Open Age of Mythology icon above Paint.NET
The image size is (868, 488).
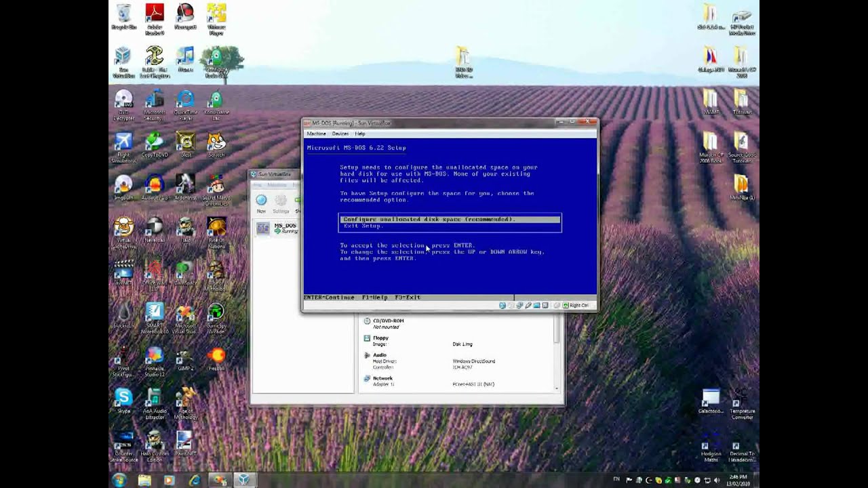pyautogui.click(x=185, y=404)
